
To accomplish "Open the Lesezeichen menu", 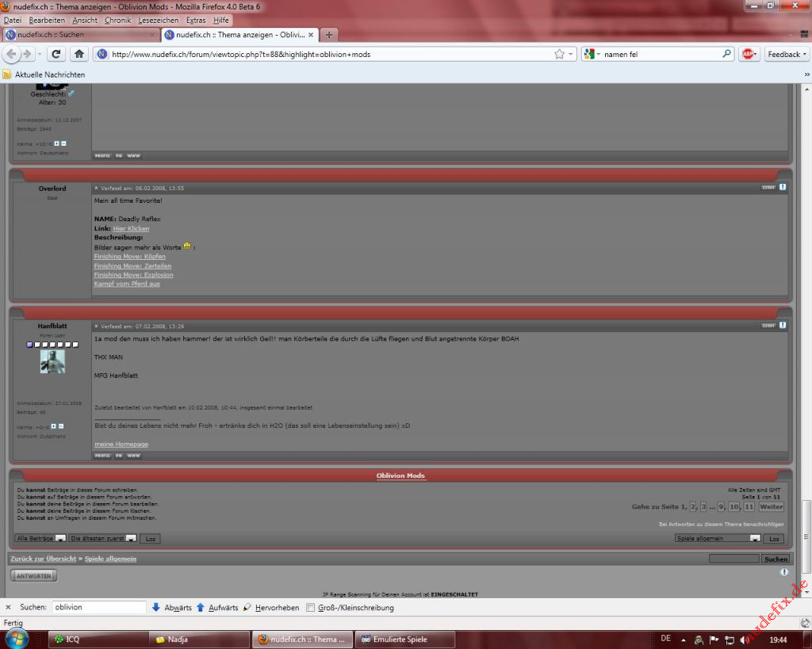I will [x=158, y=20].
